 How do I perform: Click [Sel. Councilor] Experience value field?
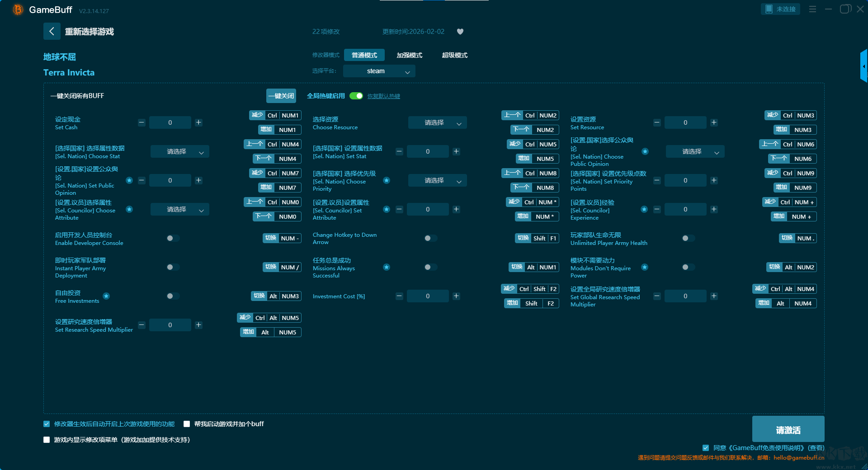coord(685,209)
